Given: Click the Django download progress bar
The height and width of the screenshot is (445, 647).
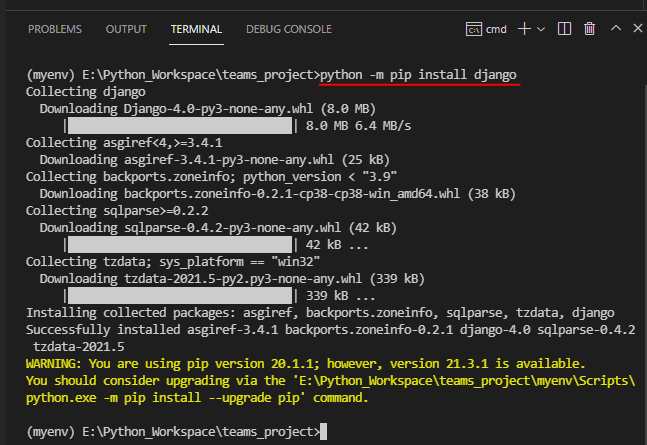Looking at the screenshot, I should (x=180, y=125).
